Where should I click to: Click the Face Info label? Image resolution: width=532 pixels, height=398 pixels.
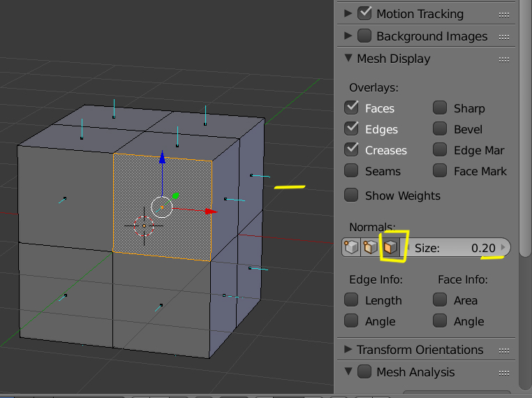point(463,279)
